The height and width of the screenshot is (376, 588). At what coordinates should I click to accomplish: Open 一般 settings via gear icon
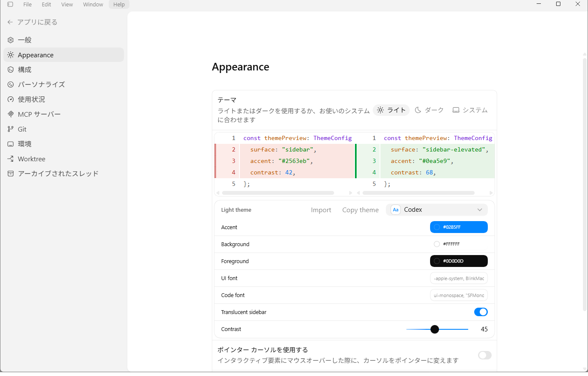11,40
